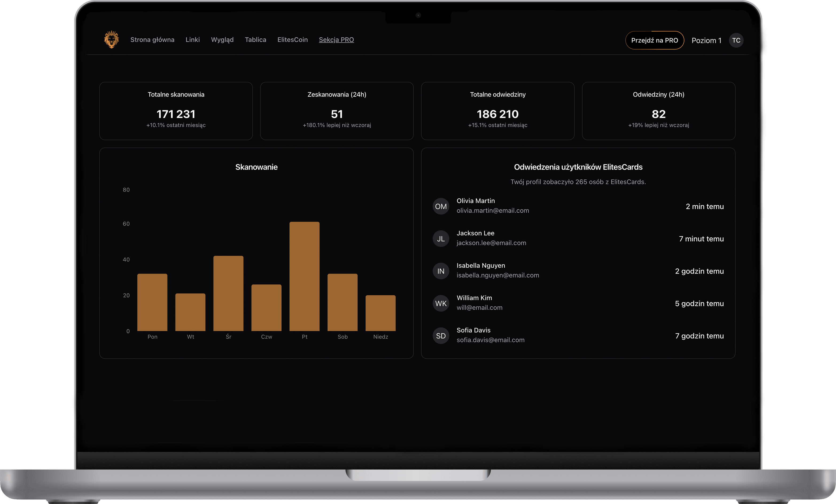Click Sofia Davis's SD avatar
This screenshot has width=836, height=504.
(441, 336)
